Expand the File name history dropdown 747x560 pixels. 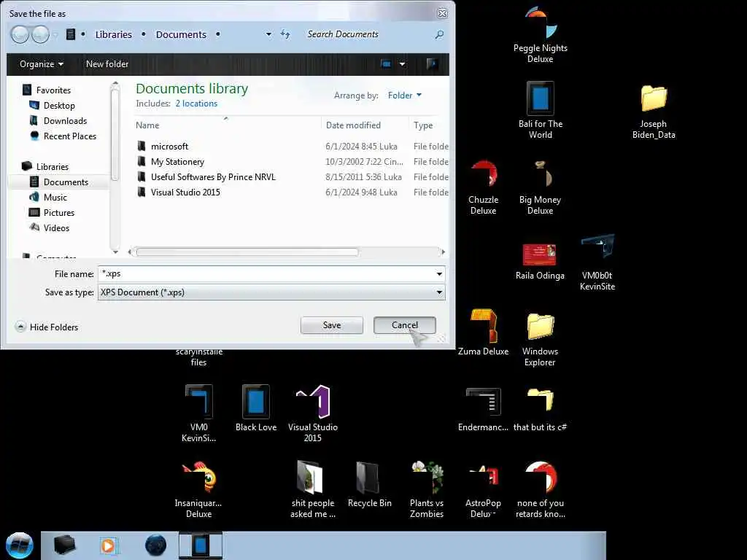click(439, 274)
